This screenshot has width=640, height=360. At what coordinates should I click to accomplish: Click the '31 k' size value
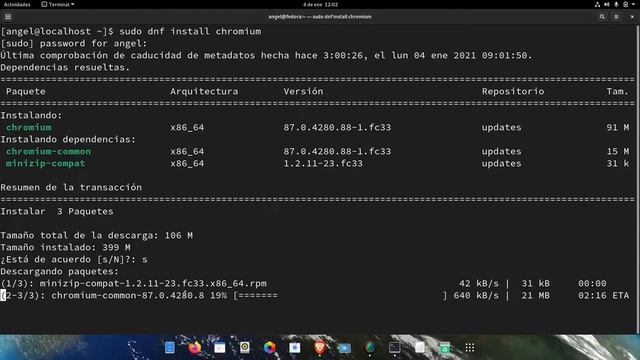pos(618,163)
